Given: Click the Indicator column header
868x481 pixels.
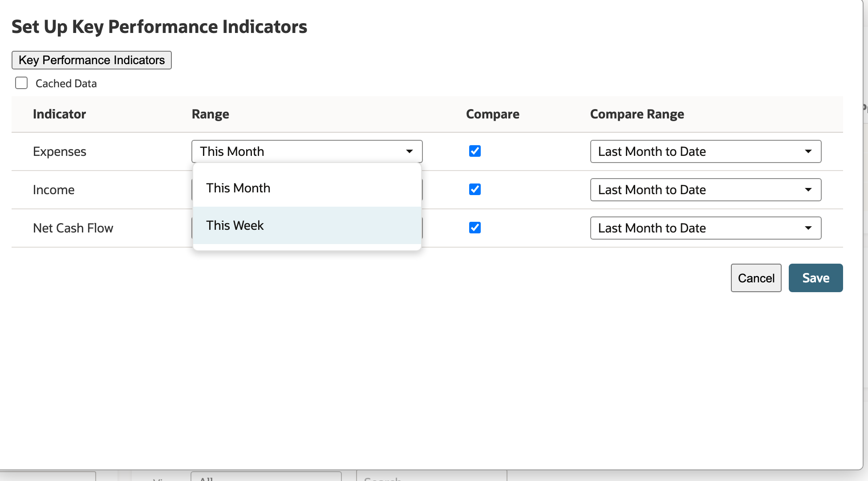Looking at the screenshot, I should (59, 114).
